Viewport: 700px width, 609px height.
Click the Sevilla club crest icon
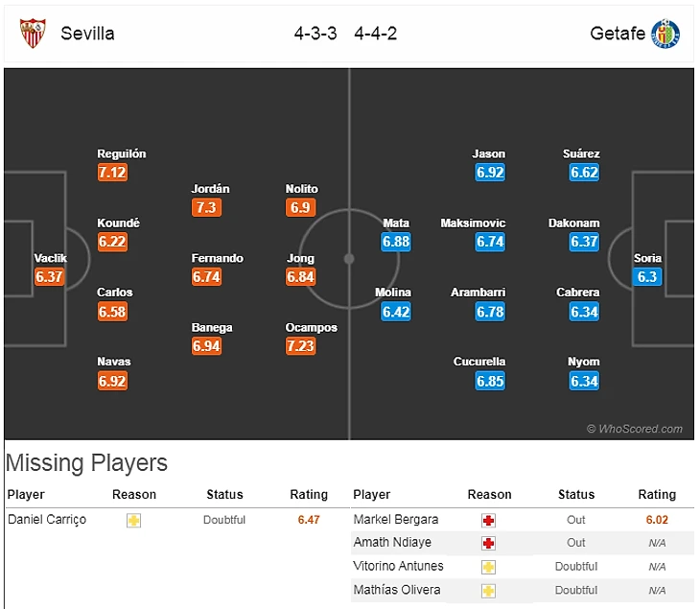(x=33, y=34)
